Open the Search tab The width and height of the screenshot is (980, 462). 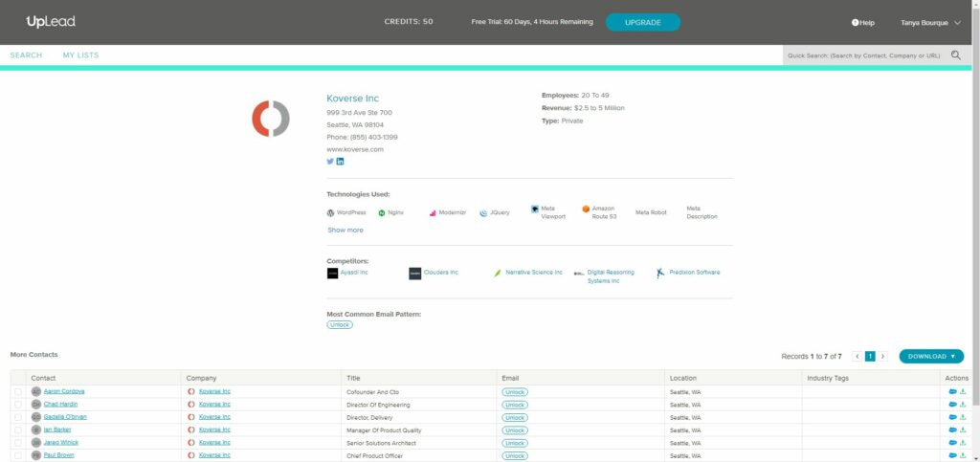(26, 55)
